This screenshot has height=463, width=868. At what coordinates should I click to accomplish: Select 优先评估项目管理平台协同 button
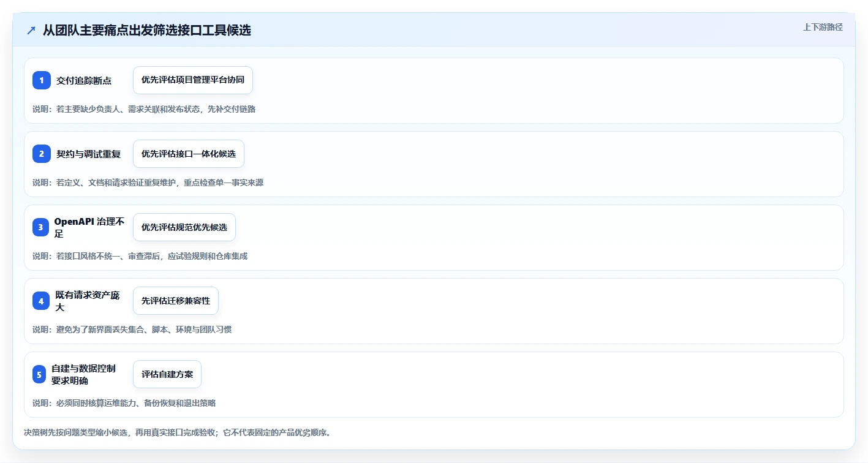(193, 80)
